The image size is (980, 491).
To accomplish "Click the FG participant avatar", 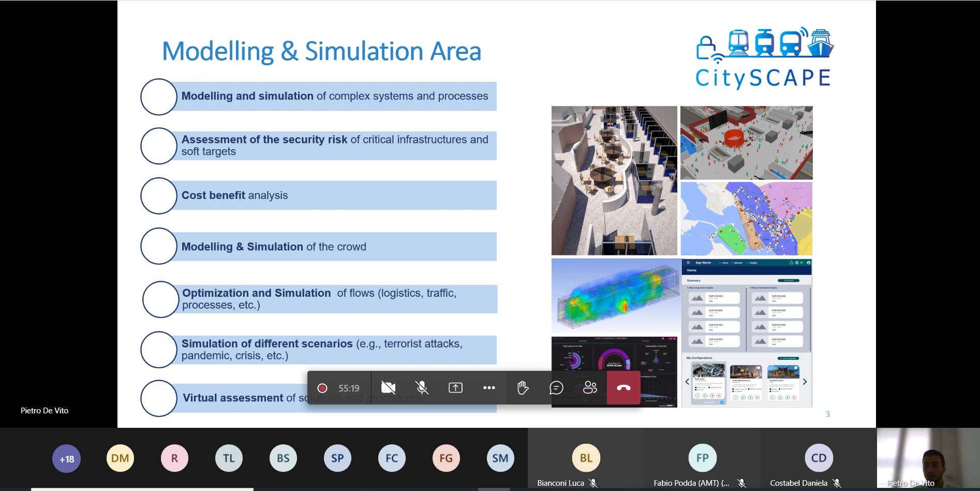I will (446, 458).
